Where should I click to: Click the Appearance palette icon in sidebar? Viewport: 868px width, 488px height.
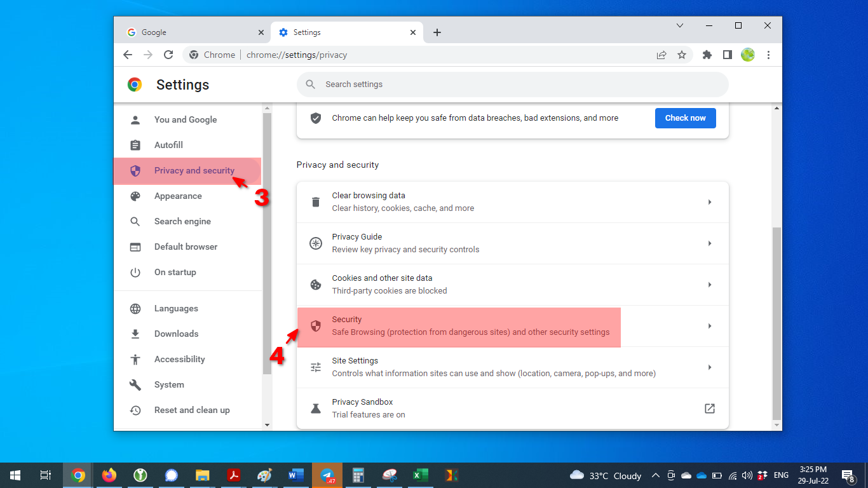(135, 196)
